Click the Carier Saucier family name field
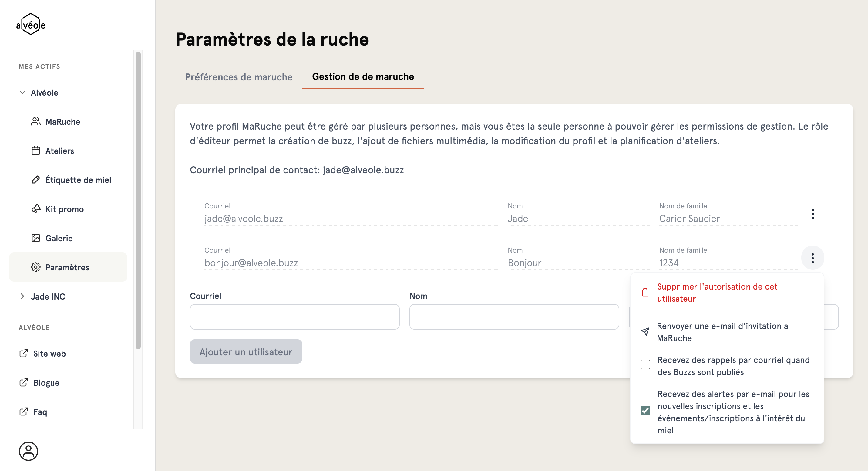The height and width of the screenshot is (471, 868). (x=730, y=219)
